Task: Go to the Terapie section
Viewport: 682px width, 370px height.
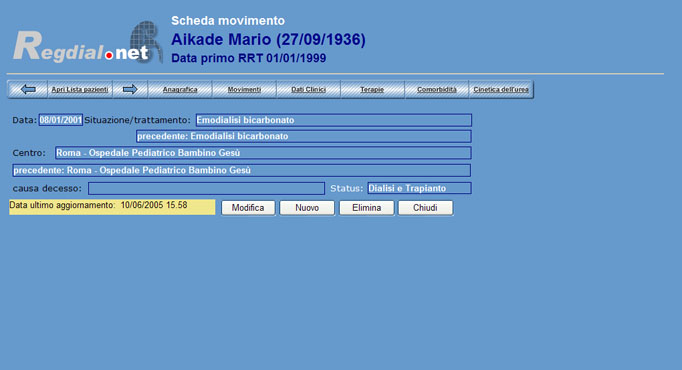Action: click(x=372, y=89)
